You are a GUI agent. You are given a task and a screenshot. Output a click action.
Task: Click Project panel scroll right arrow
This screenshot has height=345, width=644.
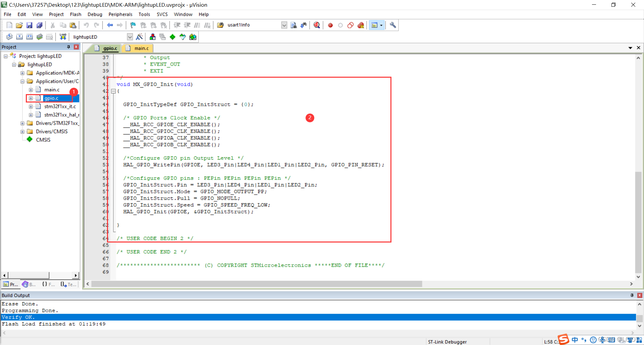click(x=76, y=275)
